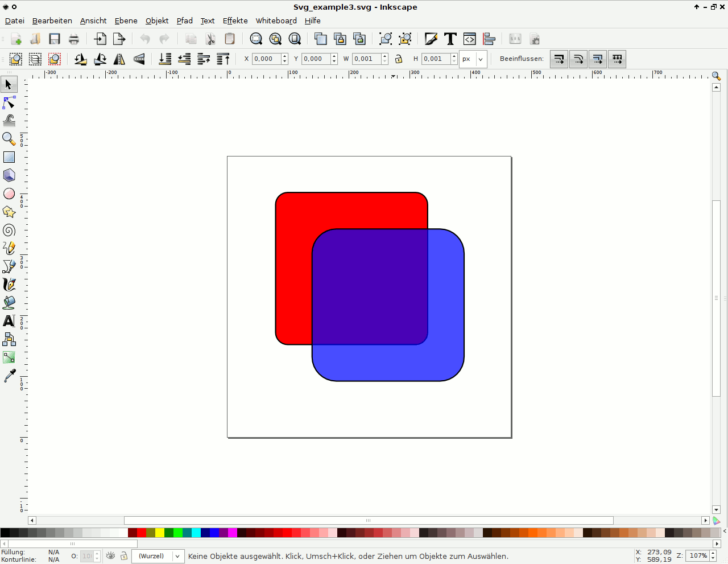Viewport: 728px width, 564px height.
Task: Zoom to fit page icon
Action: [295, 39]
